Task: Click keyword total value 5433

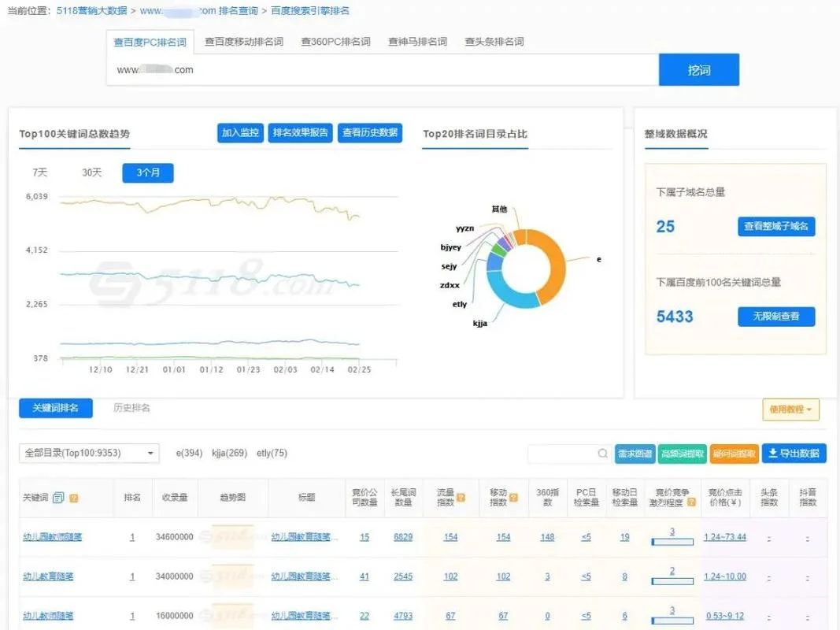Action: coord(675,317)
